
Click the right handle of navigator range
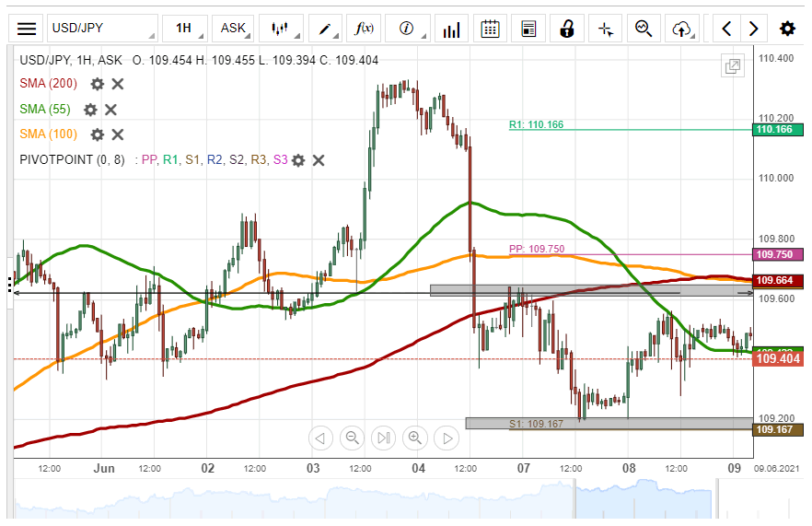pos(718,498)
